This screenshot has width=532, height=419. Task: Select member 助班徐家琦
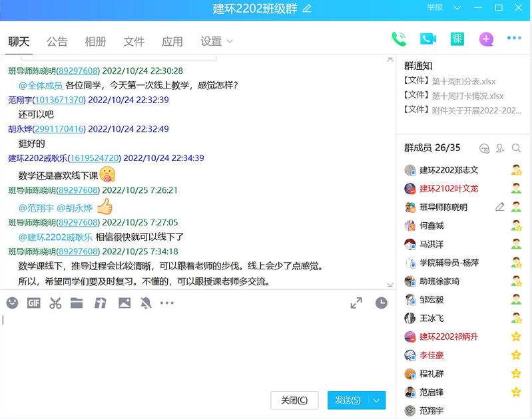coord(463,281)
